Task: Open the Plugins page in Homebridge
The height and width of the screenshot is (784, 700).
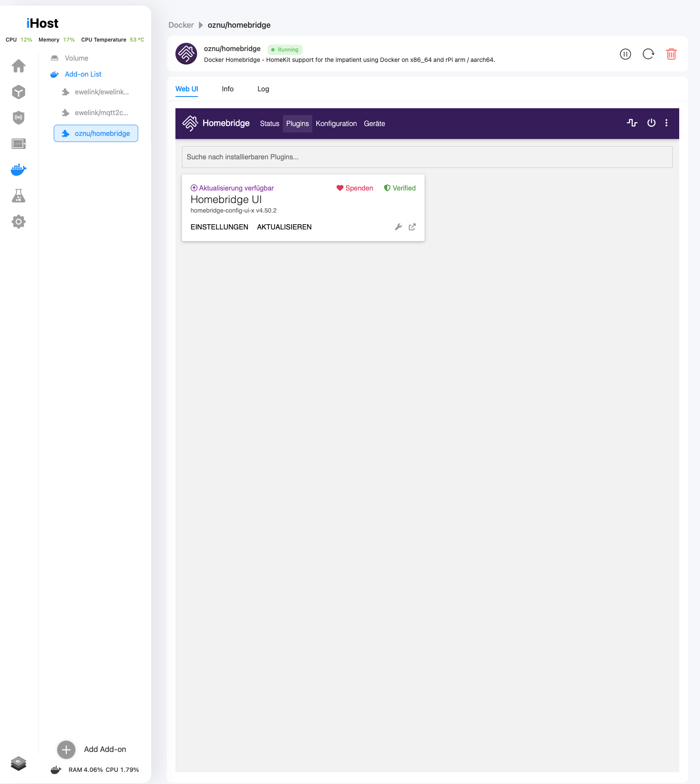Action: coord(298,124)
